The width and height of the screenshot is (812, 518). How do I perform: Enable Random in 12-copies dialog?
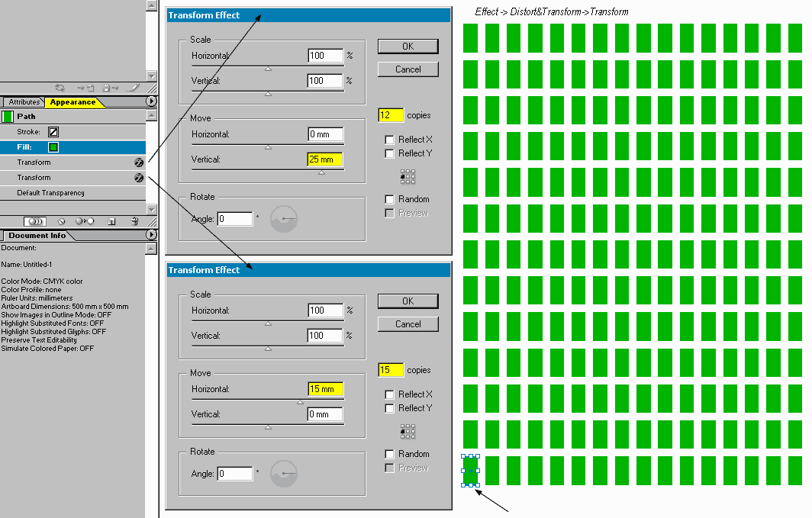coord(389,199)
